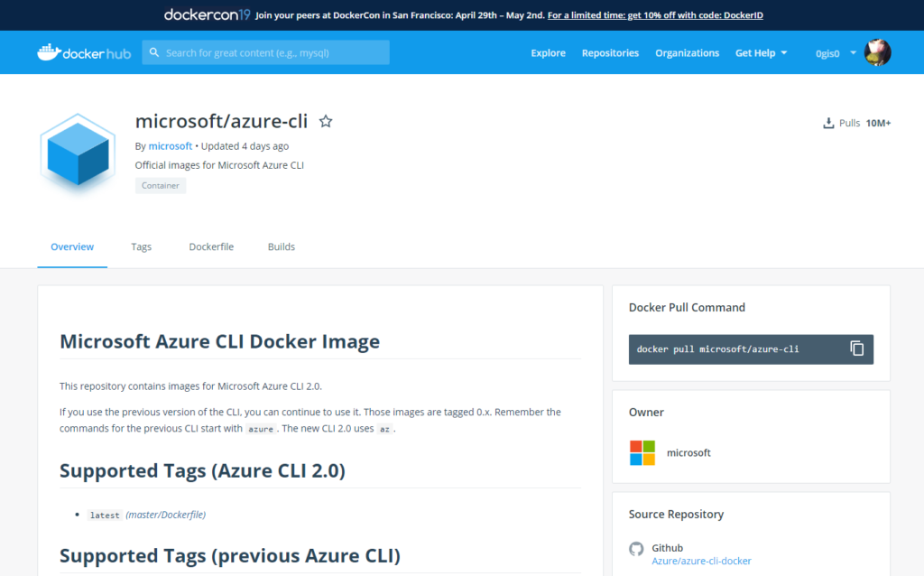
Task: Star the microsoft/azure-cli repository
Action: point(326,122)
